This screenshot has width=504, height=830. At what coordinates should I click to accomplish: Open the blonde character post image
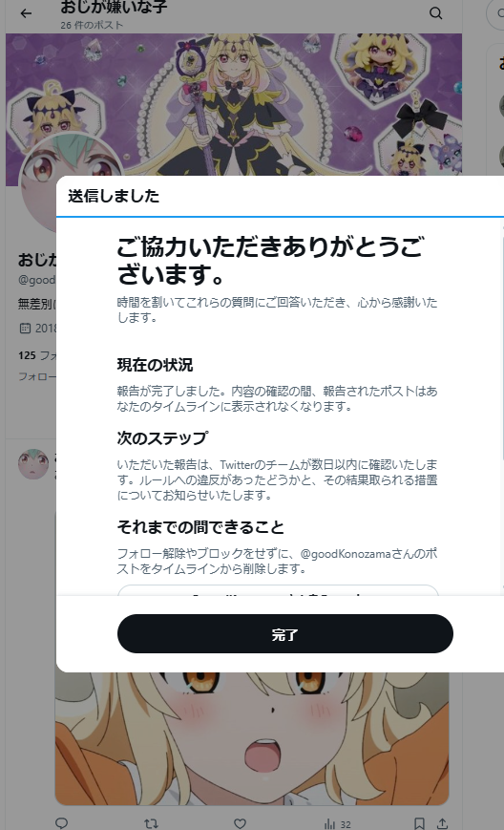click(x=252, y=739)
